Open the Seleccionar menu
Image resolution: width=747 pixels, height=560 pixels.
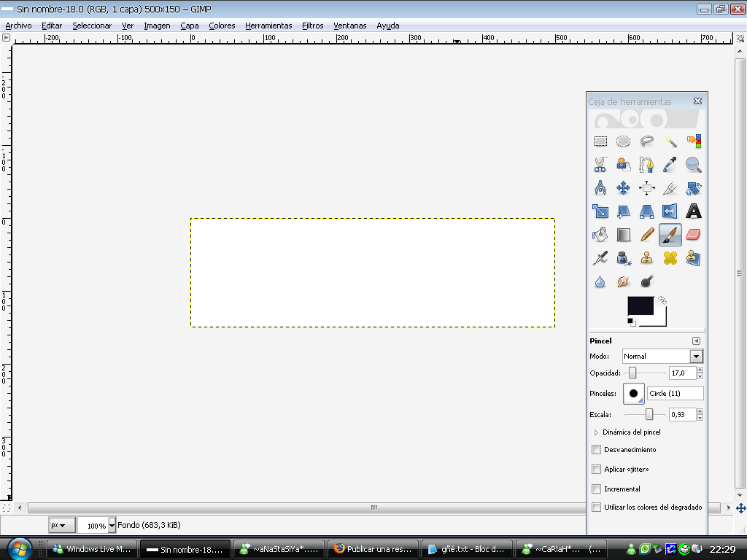[92, 26]
